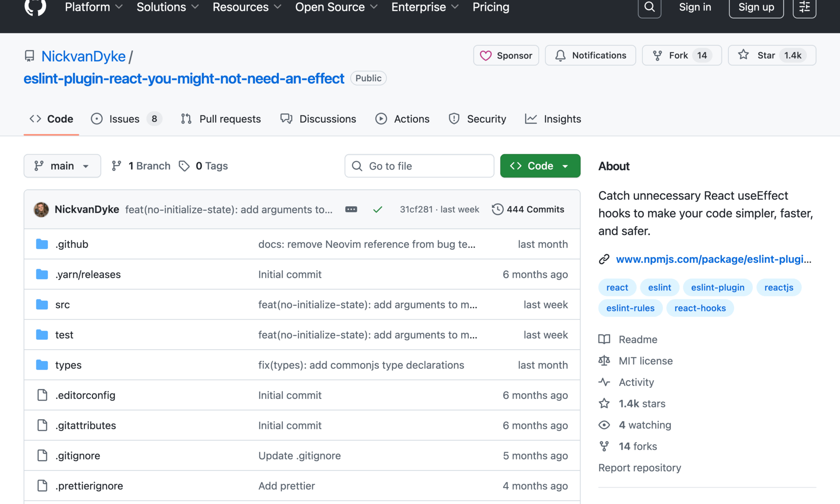Click the Sponsor heart button

(x=506, y=55)
